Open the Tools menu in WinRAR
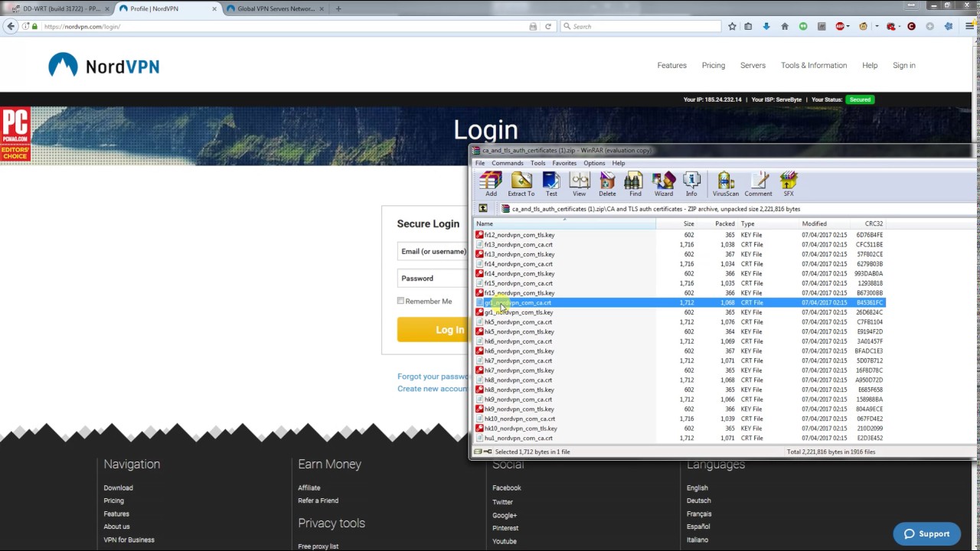The width and height of the screenshot is (980, 551). 538,163
